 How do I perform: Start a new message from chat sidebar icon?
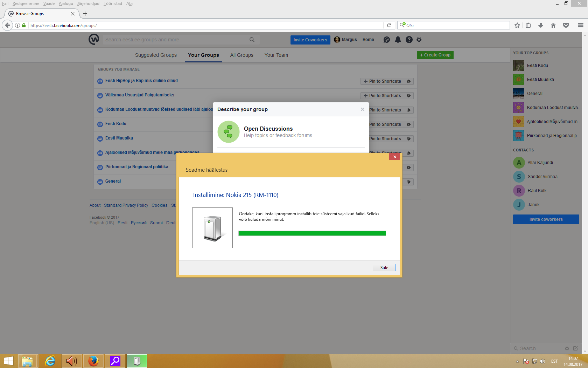[x=575, y=348]
